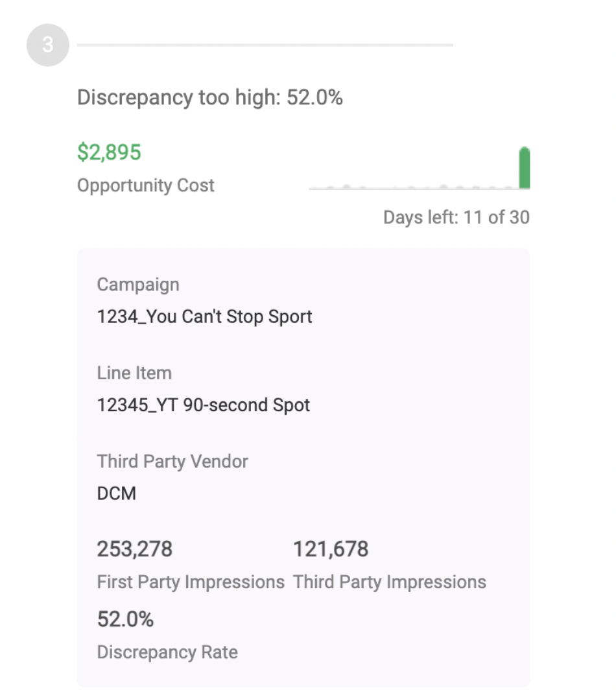Click the gray progress line beside step 3
616x699 pixels.
tap(265, 45)
